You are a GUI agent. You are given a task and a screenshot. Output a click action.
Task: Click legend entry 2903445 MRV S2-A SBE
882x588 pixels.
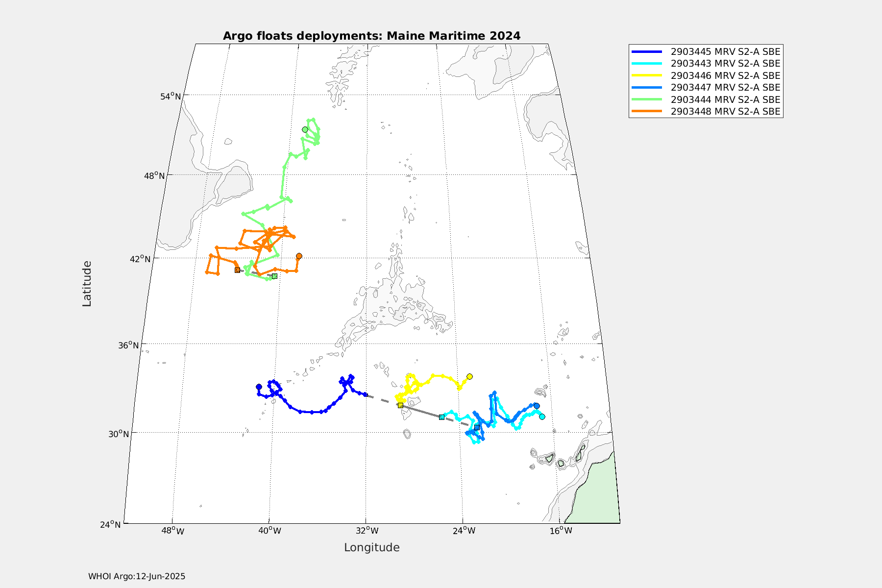[706, 51]
